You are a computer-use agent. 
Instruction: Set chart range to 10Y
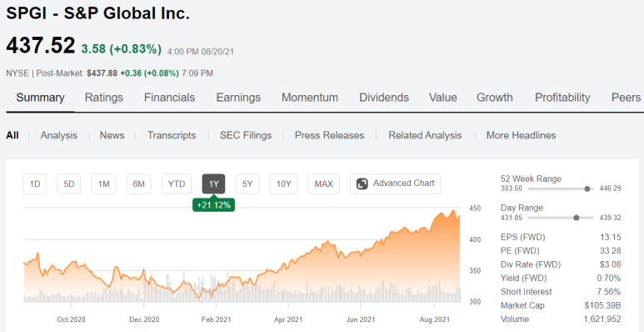(x=283, y=184)
